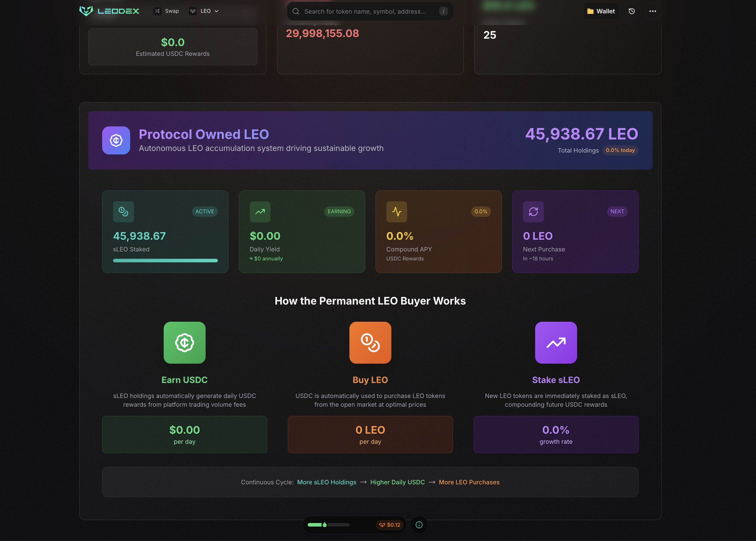The image size is (756, 541).
Task: Click the Next Purchase refresh icon
Action: point(533,212)
